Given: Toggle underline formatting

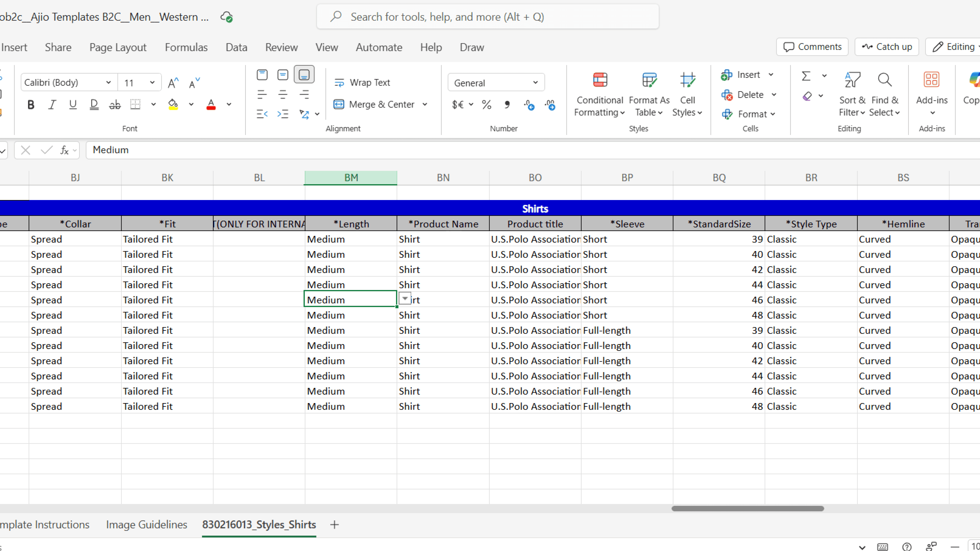Looking at the screenshot, I should [73, 104].
